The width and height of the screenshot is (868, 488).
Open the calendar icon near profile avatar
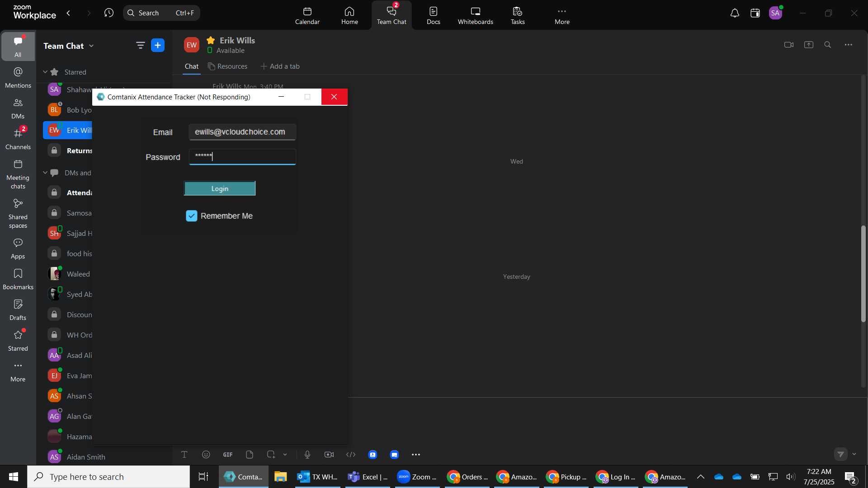755,13
